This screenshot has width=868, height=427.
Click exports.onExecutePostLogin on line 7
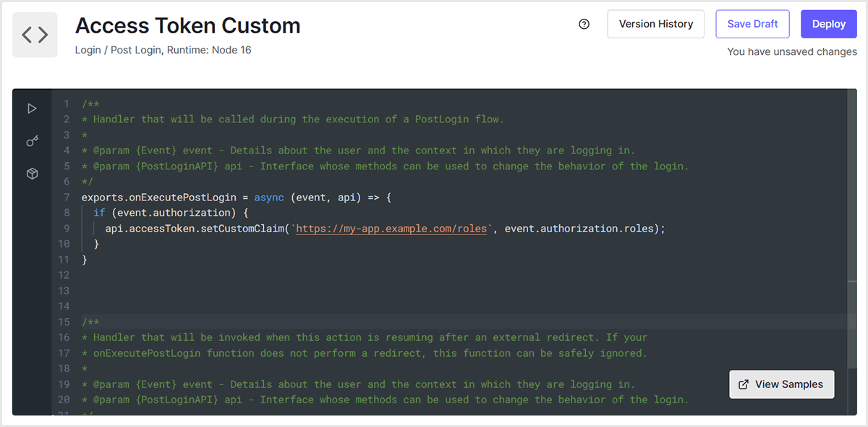click(159, 198)
